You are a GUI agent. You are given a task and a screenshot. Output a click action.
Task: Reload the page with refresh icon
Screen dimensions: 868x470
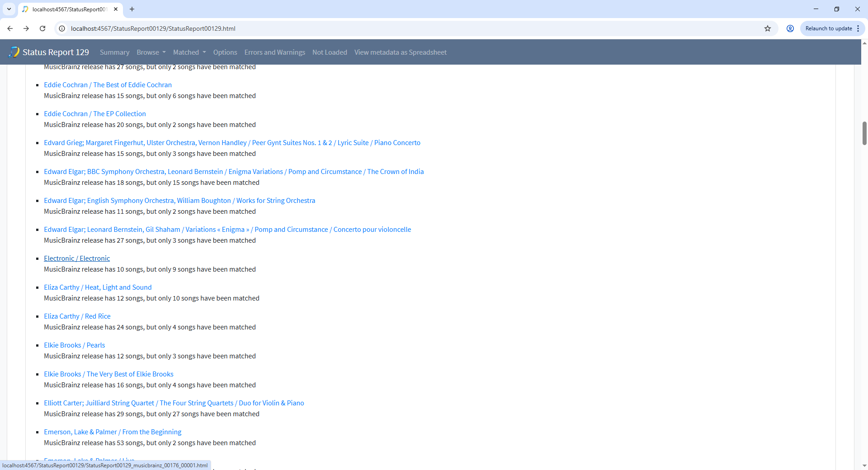(x=42, y=28)
